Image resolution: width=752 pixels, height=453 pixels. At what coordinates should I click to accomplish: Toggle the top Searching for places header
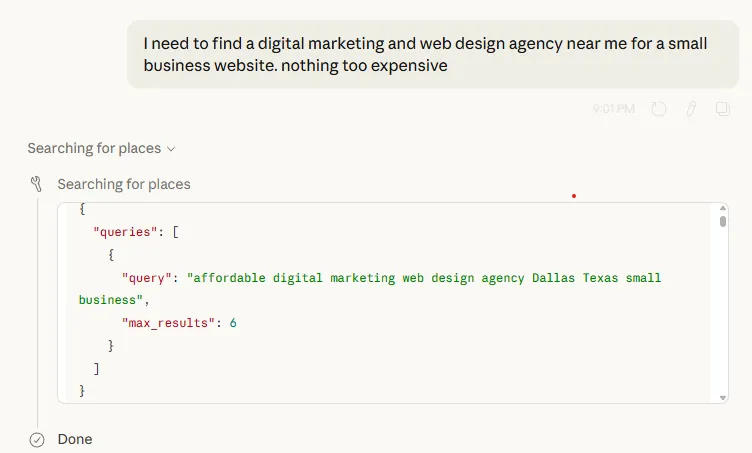coord(94,148)
